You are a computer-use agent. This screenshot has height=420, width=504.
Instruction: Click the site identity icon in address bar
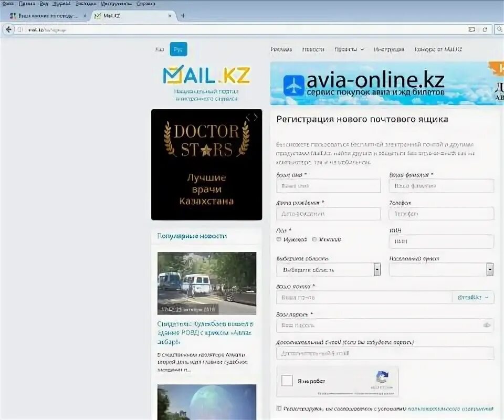[x=20, y=29]
